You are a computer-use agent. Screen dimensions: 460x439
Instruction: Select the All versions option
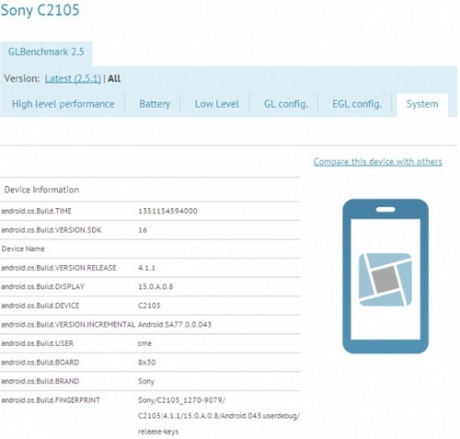coord(114,79)
